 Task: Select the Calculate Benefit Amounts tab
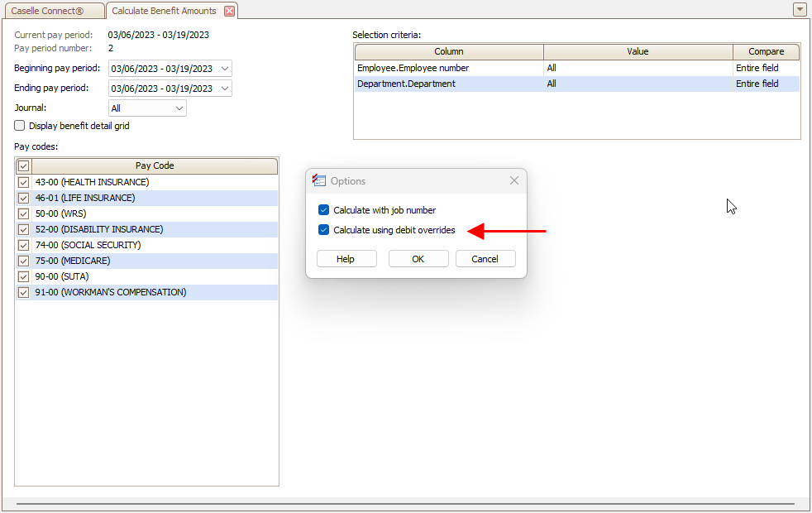click(165, 11)
